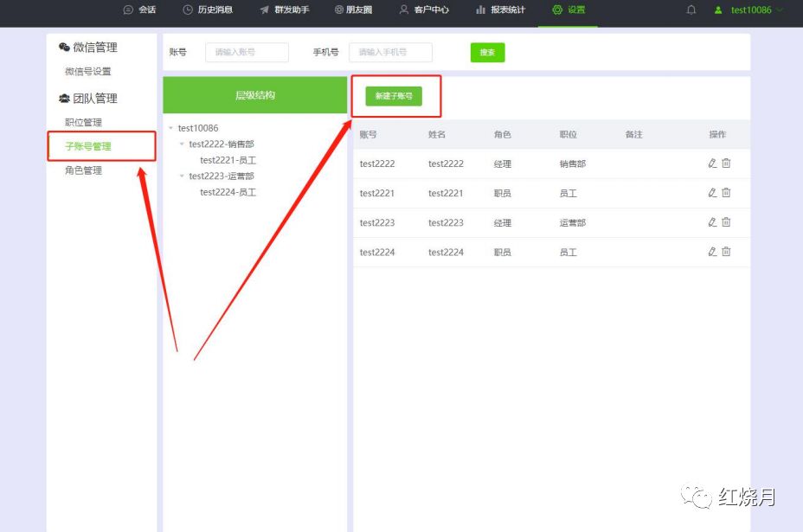This screenshot has height=532, width=803.
Task: Select root node test10086 label
Action: (197, 128)
